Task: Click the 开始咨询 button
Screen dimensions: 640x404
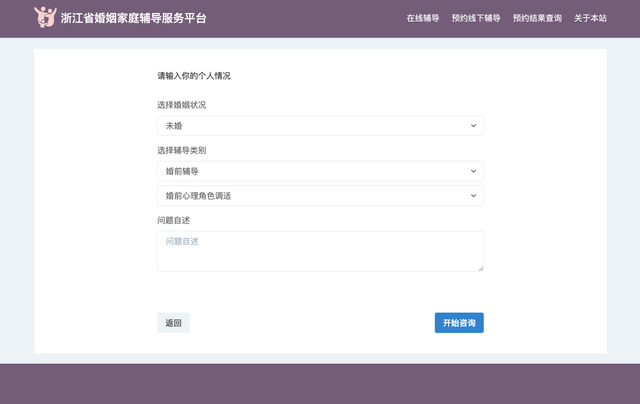Action: (x=459, y=323)
